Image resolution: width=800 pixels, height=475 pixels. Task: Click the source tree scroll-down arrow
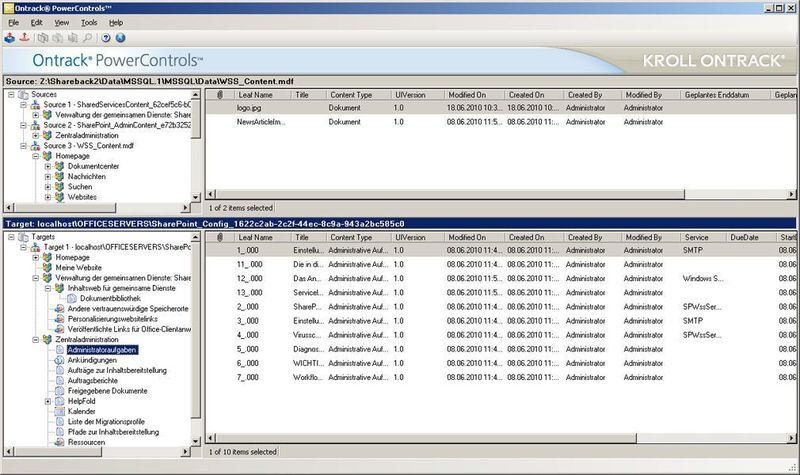195,197
